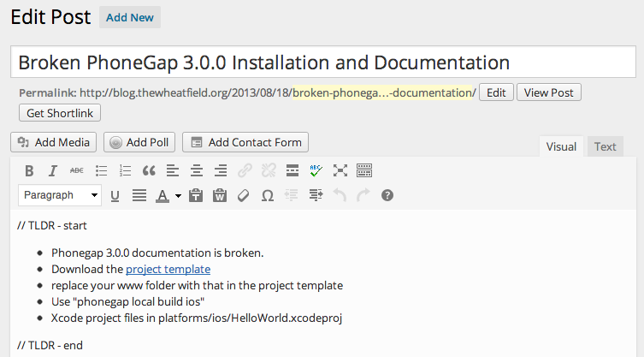Toggle underline formatting
Viewport: 644px width, 357px height.
pos(115,195)
